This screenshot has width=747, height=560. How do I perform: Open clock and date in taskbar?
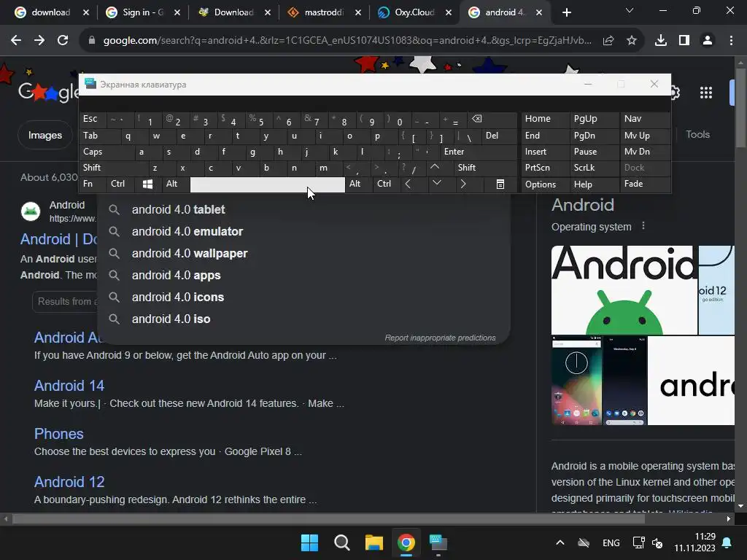coord(694,542)
